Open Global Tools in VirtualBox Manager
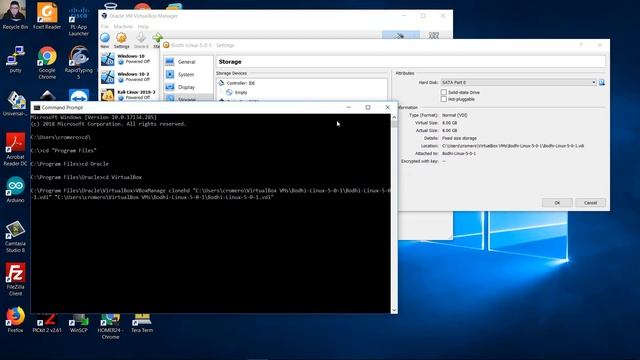This screenshot has height=360, width=640. click(434, 36)
